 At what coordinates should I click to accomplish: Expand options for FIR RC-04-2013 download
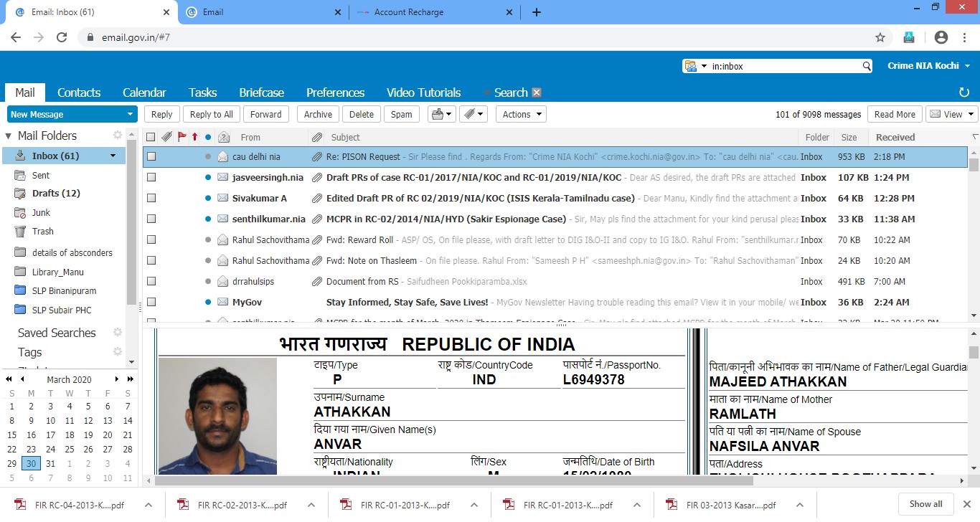pyautogui.click(x=149, y=505)
